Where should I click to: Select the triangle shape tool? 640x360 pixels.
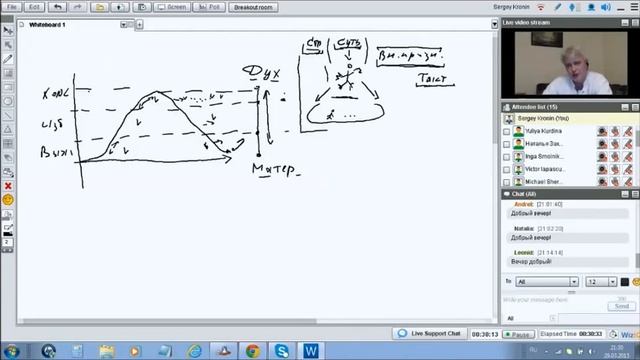tap(8, 129)
